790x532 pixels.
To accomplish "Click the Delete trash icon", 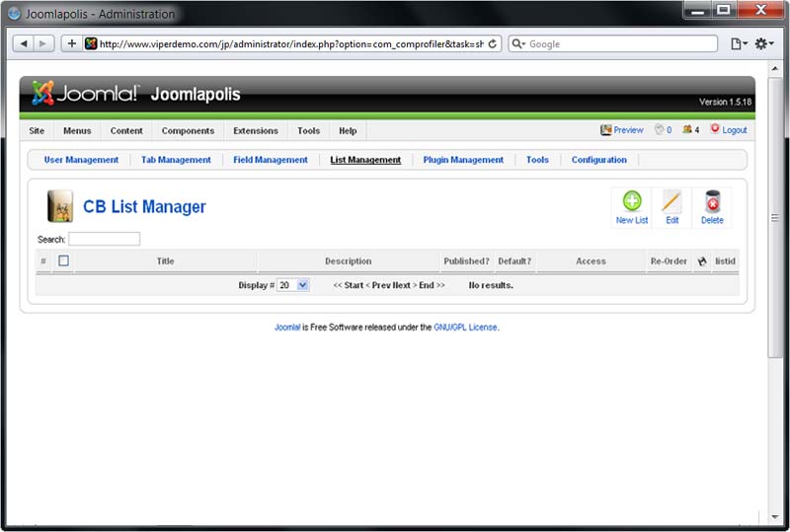I will click(x=712, y=201).
